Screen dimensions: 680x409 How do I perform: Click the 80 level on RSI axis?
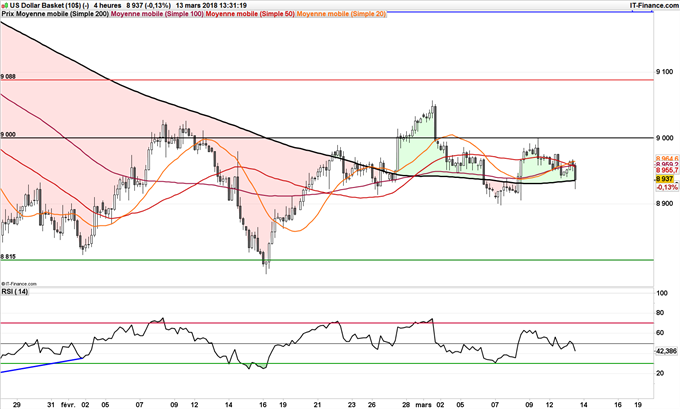tap(660, 313)
